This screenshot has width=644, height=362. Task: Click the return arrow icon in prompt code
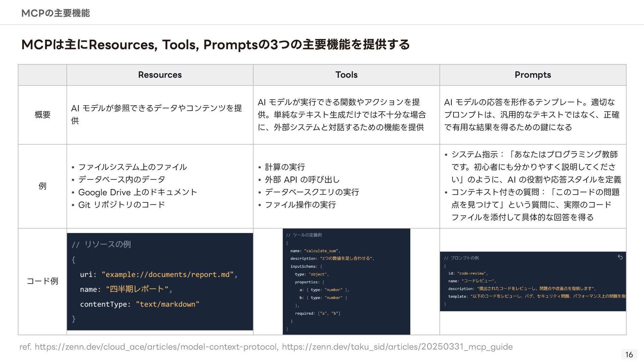coord(620,257)
